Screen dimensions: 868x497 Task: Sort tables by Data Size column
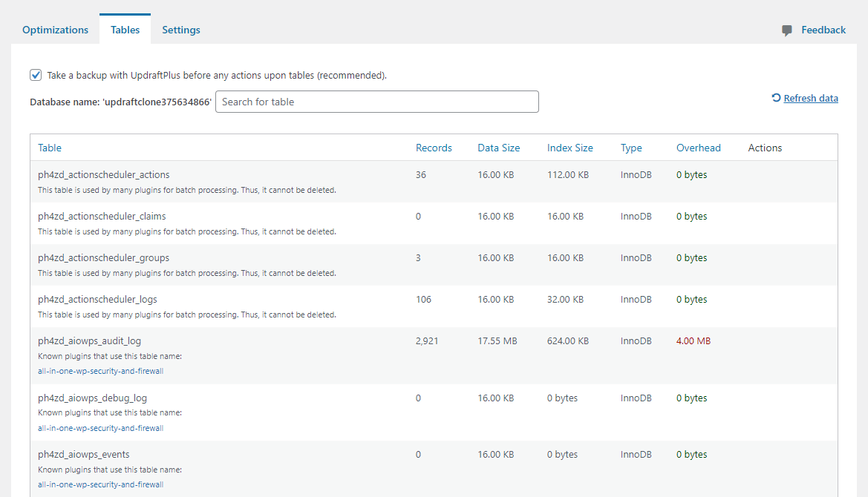click(x=498, y=148)
